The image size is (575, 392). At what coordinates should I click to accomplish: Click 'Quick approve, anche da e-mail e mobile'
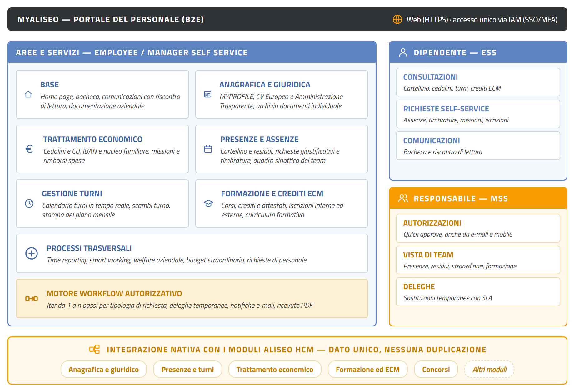458,234
